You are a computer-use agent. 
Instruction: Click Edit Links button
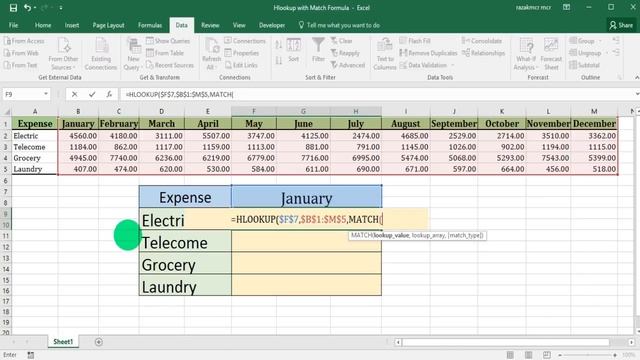click(x=241, y=65)
